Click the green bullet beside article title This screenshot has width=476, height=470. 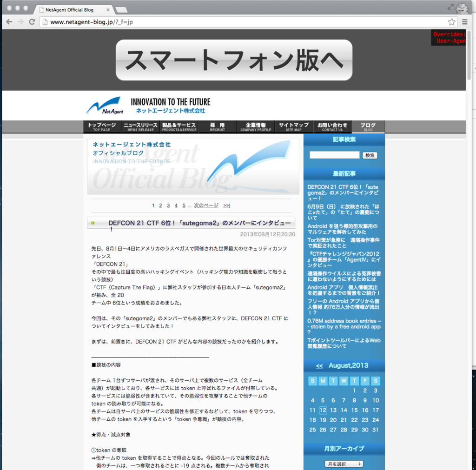pyautogui.click(x=93, y=223)
